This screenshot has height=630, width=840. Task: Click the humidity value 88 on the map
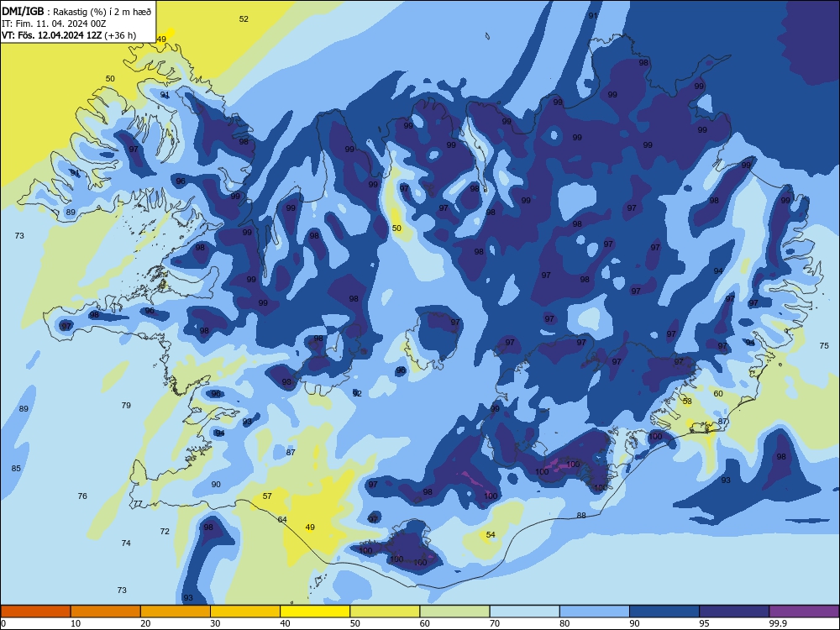pos(581,516)
